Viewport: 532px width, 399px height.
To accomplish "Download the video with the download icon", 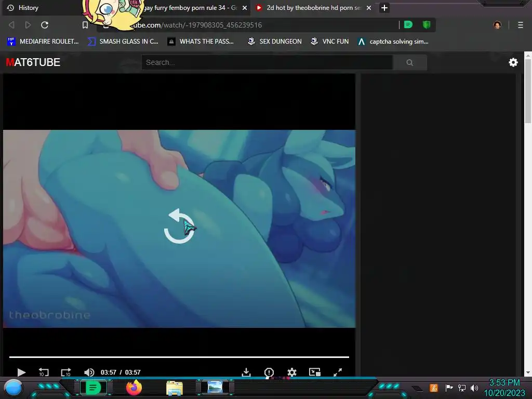I will tap(246, 372).
